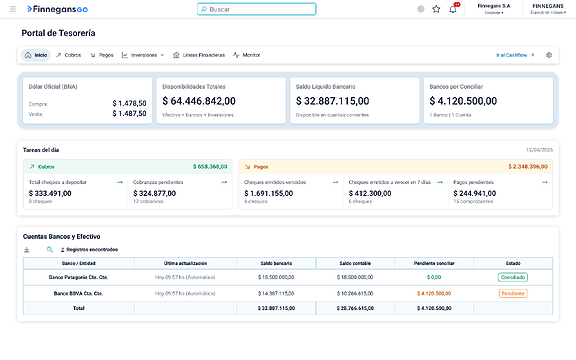
Task: Select the Banco BBVA Cta. Cte. row
Action: coord(288,294)
